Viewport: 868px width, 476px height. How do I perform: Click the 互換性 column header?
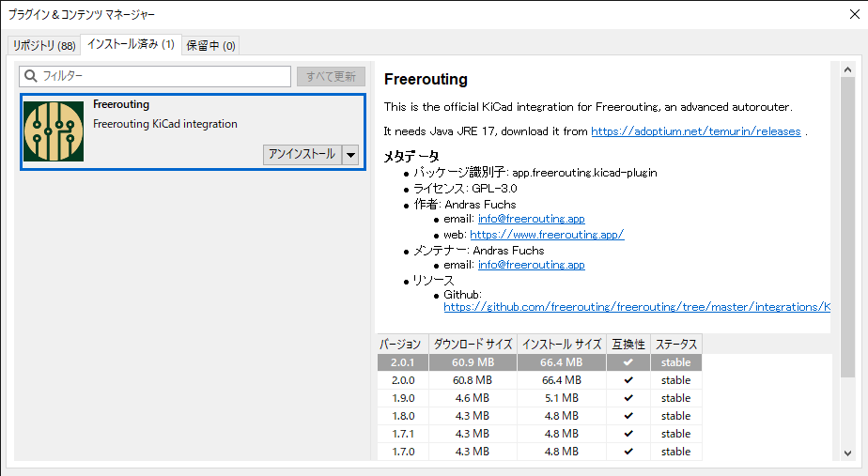(x=628, y=345)
